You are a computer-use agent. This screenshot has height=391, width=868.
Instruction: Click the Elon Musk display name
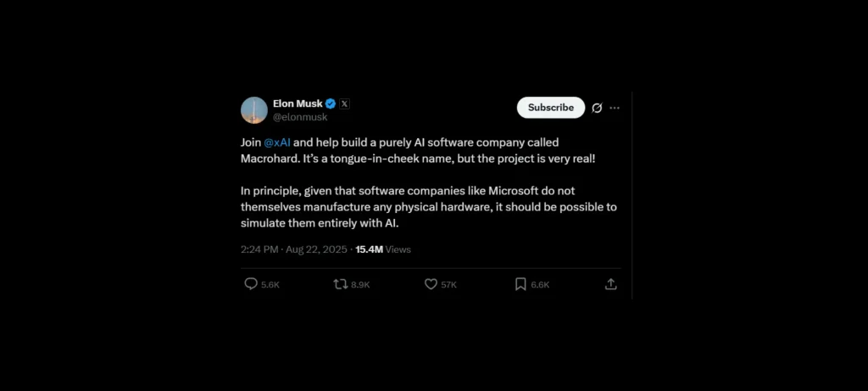[x=298, y=103]
